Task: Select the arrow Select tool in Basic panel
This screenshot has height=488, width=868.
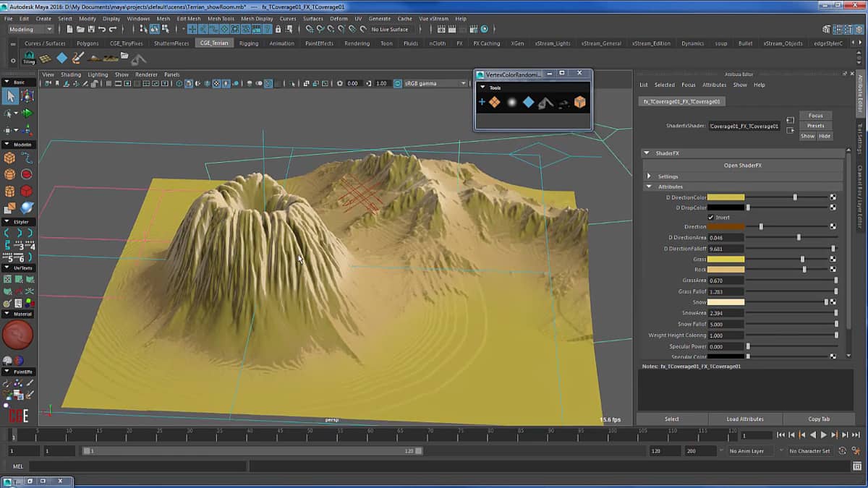Action: (10, 96)
